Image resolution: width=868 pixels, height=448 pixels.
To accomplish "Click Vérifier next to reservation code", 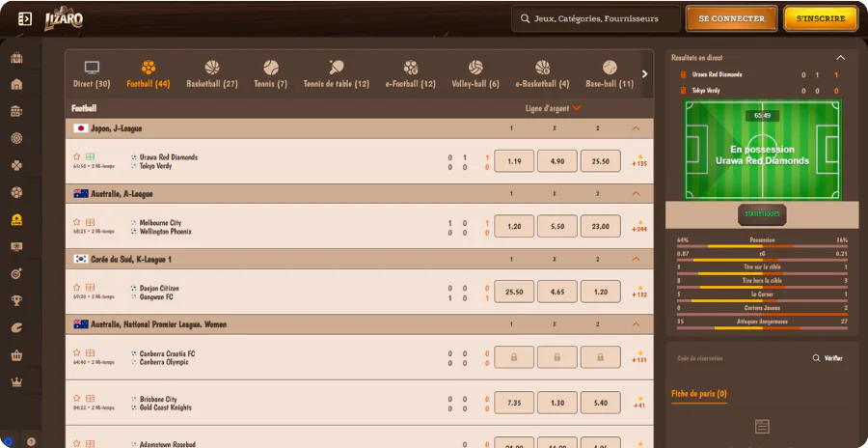I will tap(827, 358).
